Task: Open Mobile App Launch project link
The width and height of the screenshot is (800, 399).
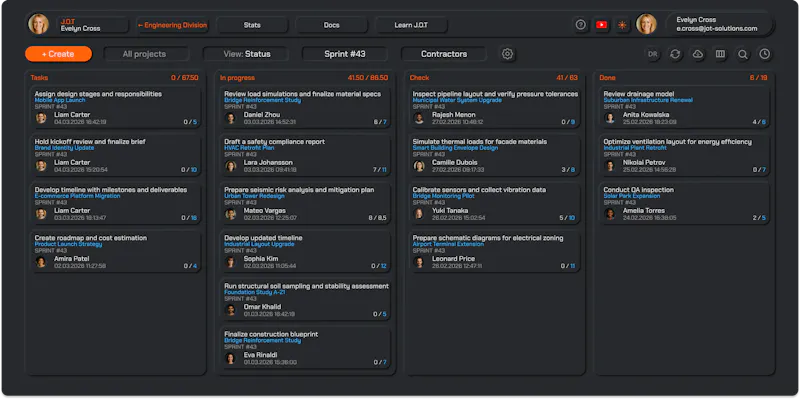Action: 60,100
